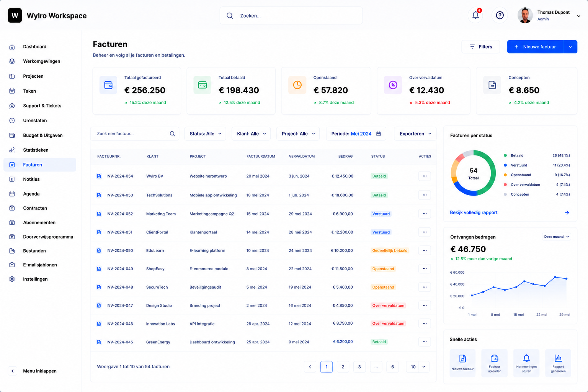Click Factuur uploaden quick action

(x=494, y=363)
